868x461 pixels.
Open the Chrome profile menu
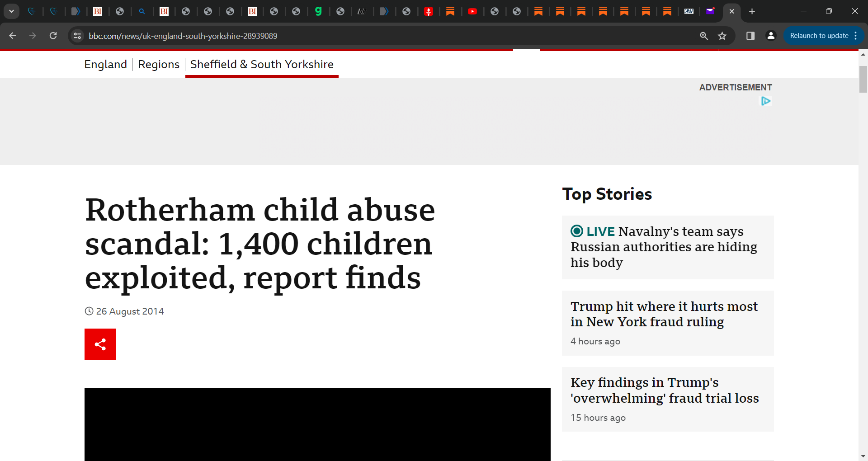pos(771,36)
